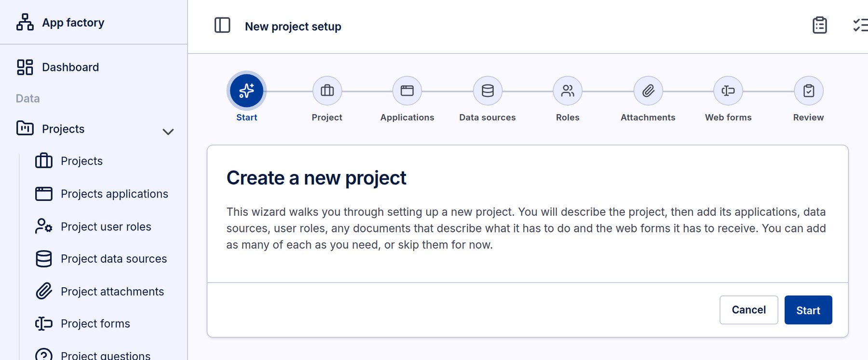Click the Project forms text-cursor icon
868x360 pixels.
pyautogui.click(x=44, y=323)
